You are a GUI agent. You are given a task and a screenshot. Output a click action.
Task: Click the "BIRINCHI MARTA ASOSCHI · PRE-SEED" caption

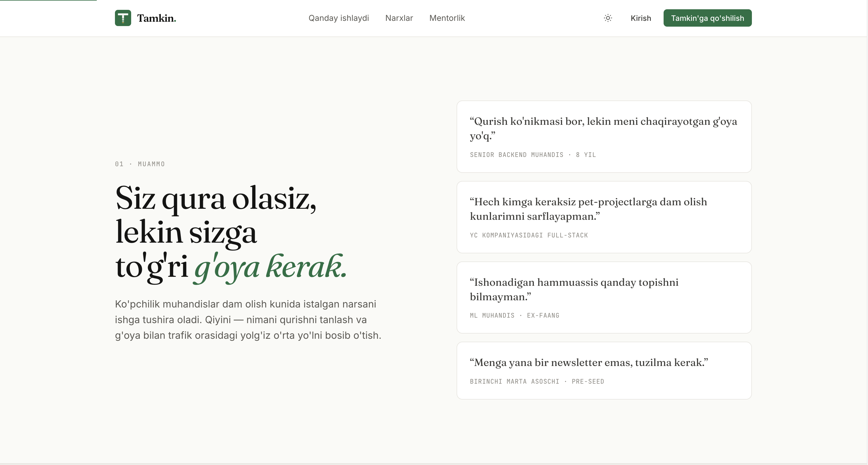pyautogui.click(x=537, y=381)
